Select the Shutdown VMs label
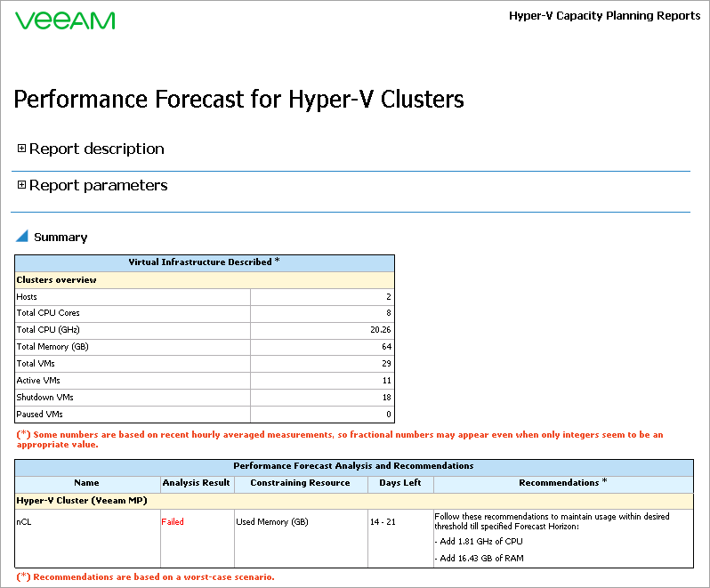This screenshot has width=710, height=588. 44,398
